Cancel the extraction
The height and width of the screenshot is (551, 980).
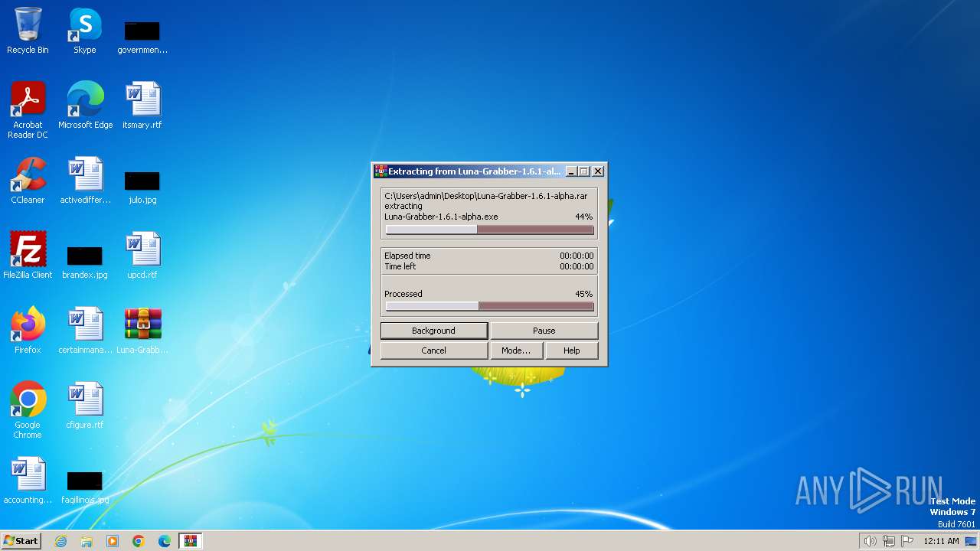tap(434, 350)
